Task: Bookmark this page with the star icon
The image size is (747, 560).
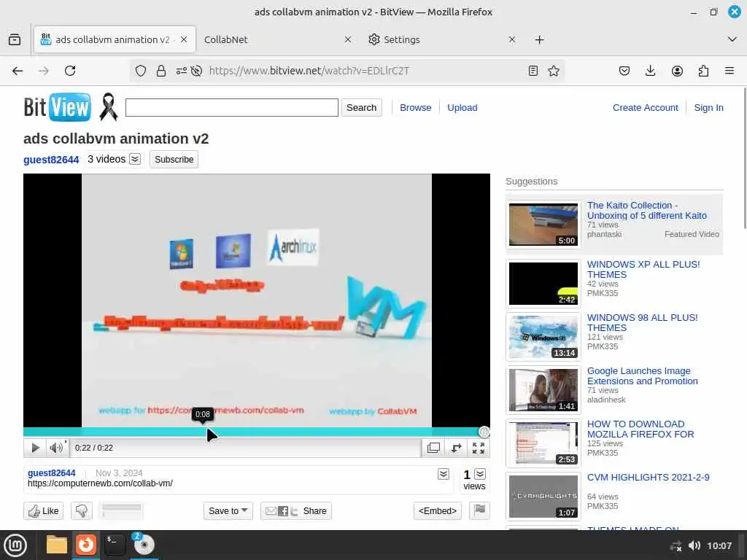Action: [x=554, y=71]
